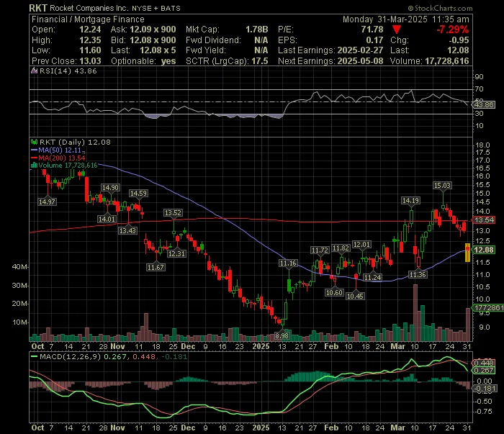504x434 pixels.
Task: Click the 14.59 price annotation
Action: [x=138, y=194]
